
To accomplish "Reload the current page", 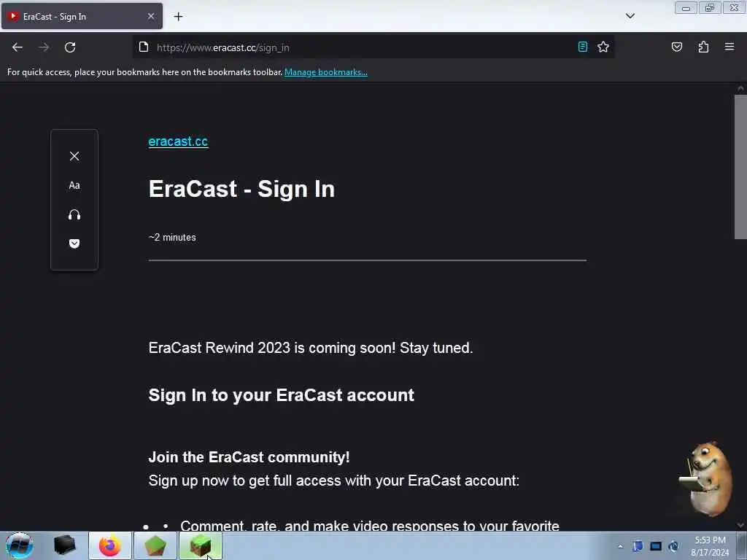I will 70,47.
